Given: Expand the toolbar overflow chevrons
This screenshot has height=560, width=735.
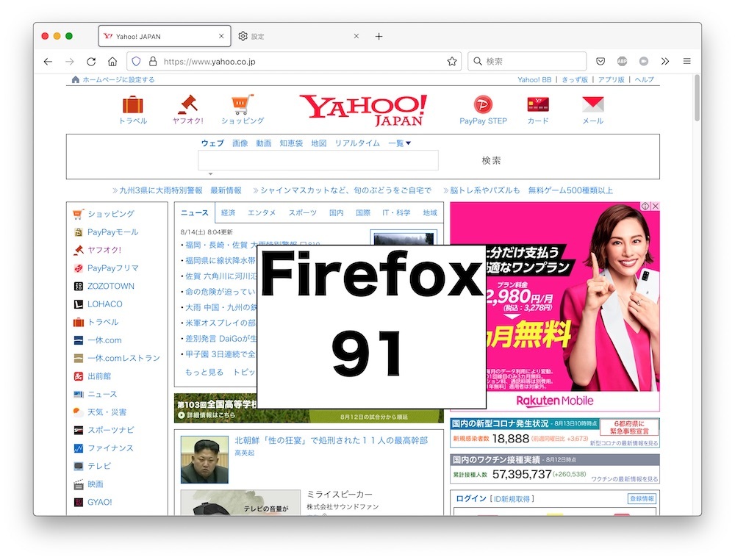Looking at the screenshot, I should pyautogui.click(x=665, y=62).
